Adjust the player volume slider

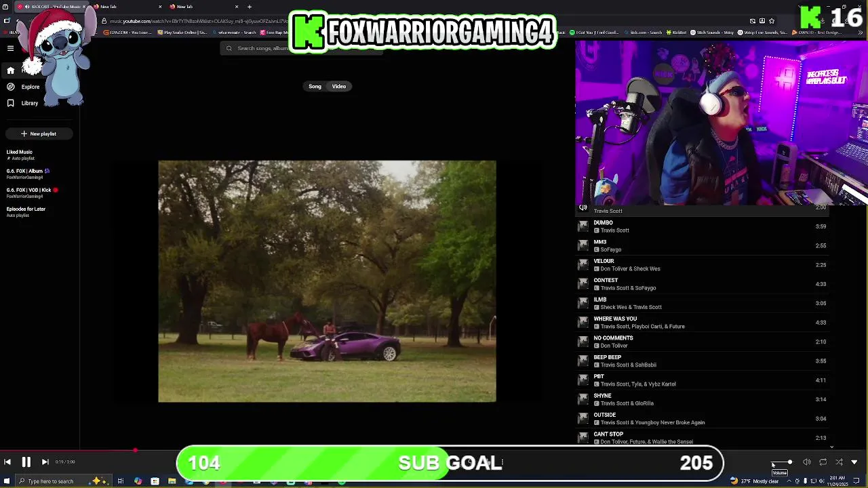(x=781, y=462)
